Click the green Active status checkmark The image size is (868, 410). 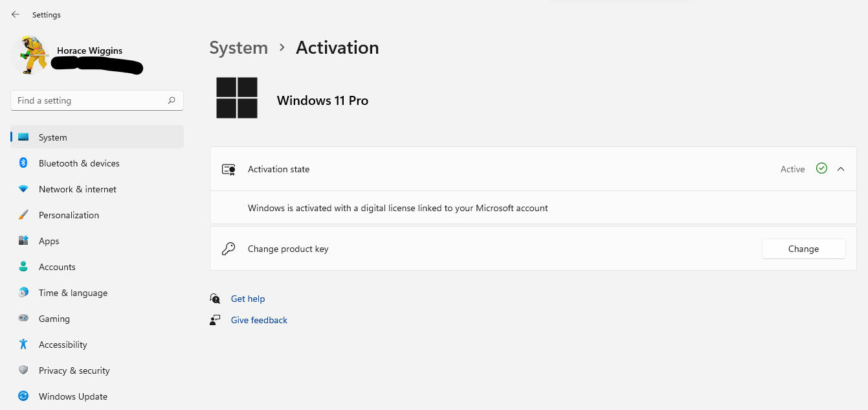pos(821,168)
